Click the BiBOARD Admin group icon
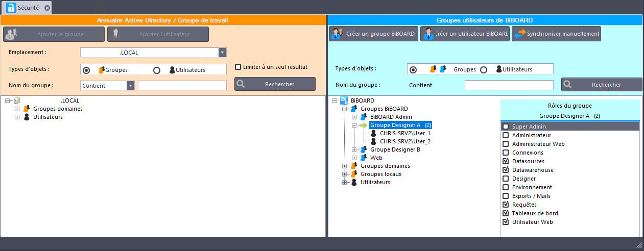 pos(364,117)
